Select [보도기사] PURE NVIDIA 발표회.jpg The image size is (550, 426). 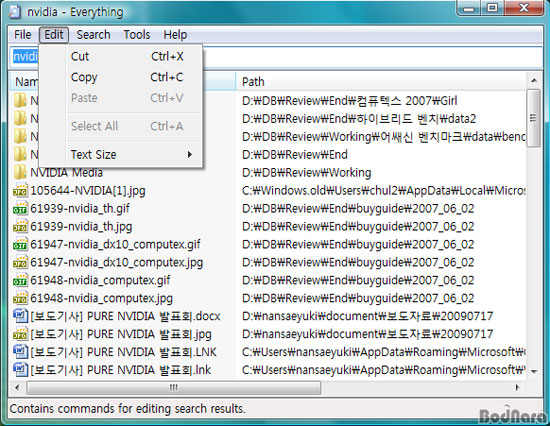pos(121,334)
